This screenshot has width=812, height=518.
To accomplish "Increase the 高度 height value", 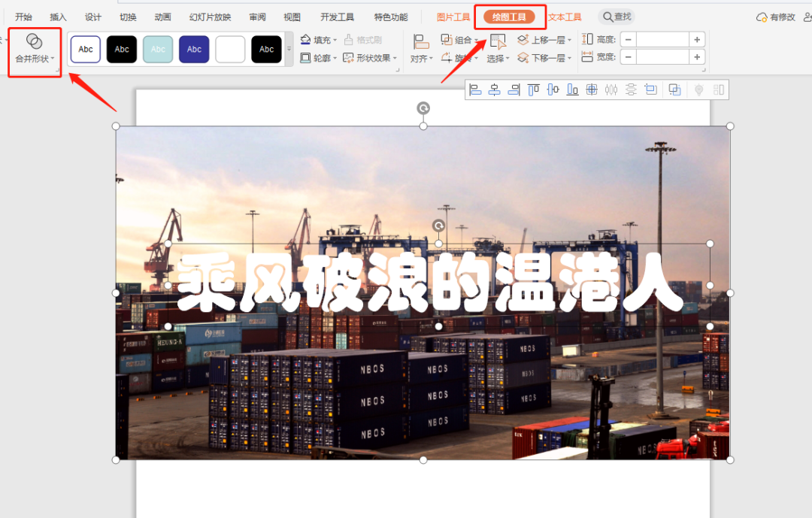I will click(x=697, y=39).
